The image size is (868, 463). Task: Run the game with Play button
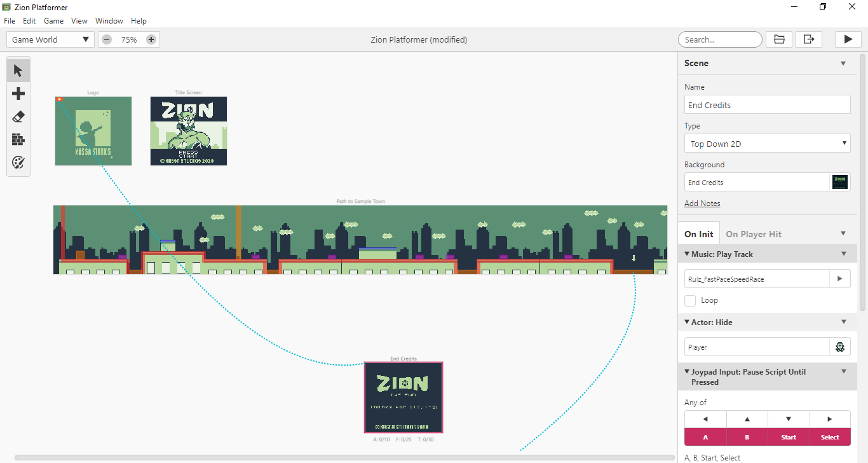click(x=848, y=39)
